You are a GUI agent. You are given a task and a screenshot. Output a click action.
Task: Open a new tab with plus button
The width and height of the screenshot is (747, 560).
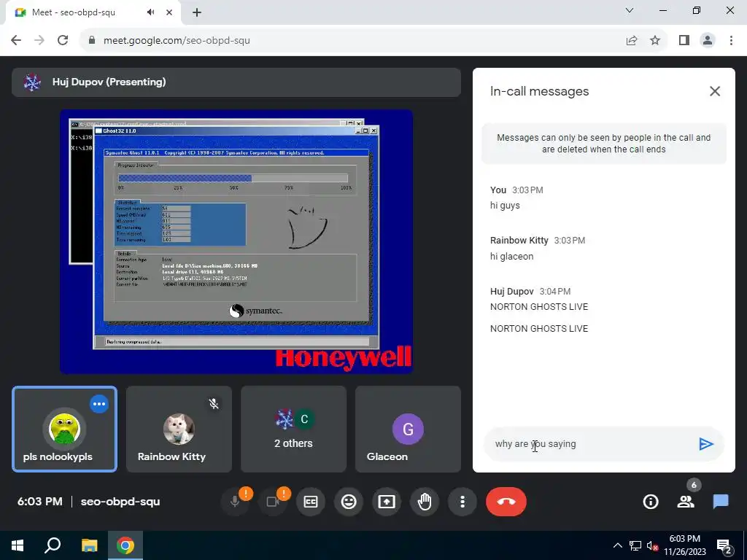[x=197, y=13]
